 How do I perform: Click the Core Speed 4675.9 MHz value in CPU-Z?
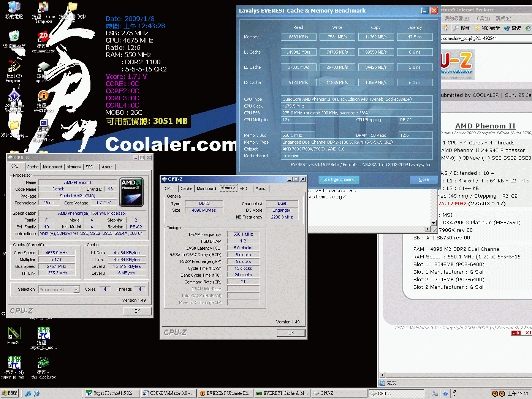(57, 253)
